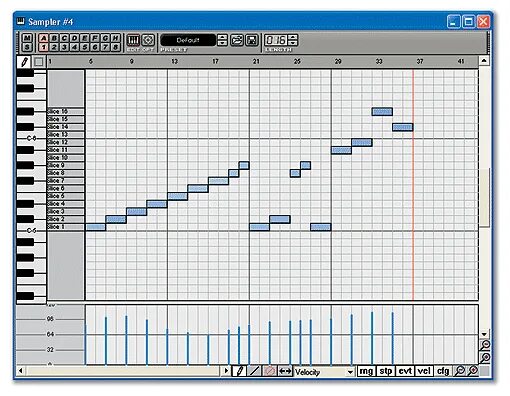
Task: Zoom out horizontally with the bottom magnifier
Action: pos(460,371)
